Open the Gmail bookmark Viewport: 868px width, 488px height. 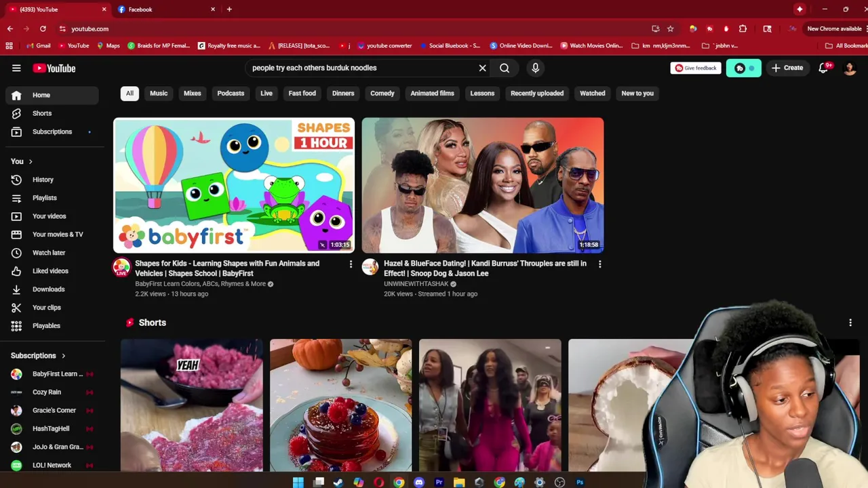[x=39, y=45]
